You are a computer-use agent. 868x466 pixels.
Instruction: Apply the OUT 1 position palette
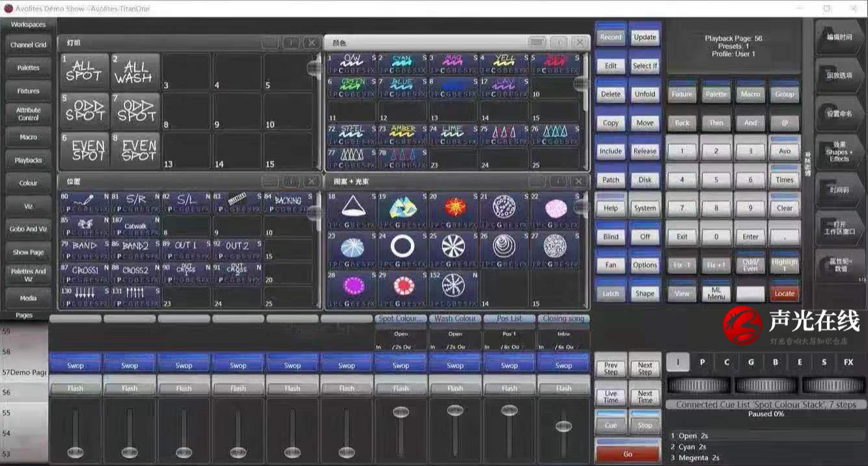coord(186,250)
